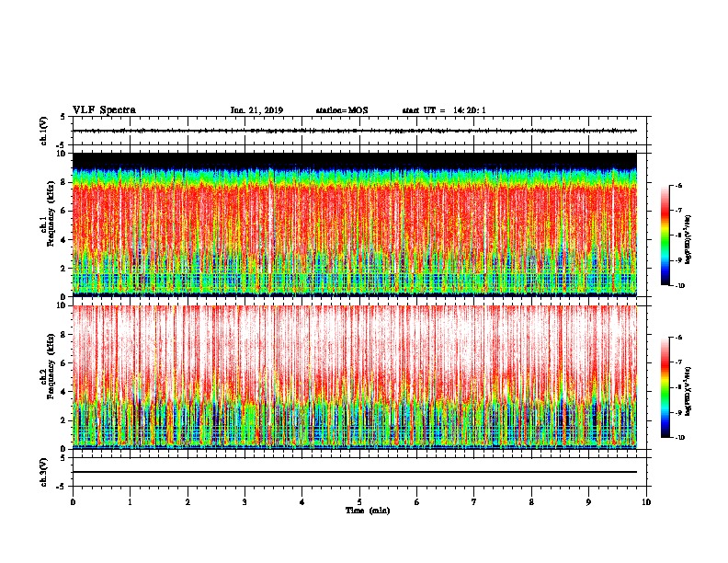Click the ch.2 "Frequency (kHz)" axis label

coord(51,366)
